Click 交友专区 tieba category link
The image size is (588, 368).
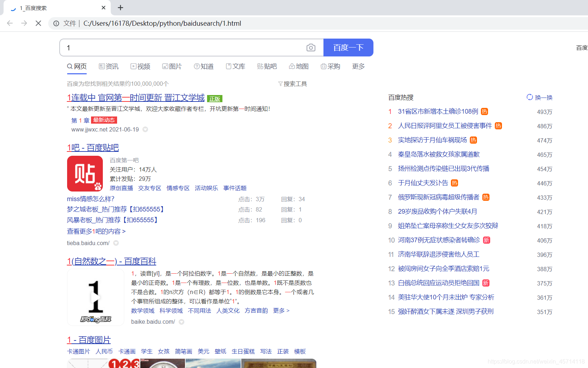(x=150, y=188)
